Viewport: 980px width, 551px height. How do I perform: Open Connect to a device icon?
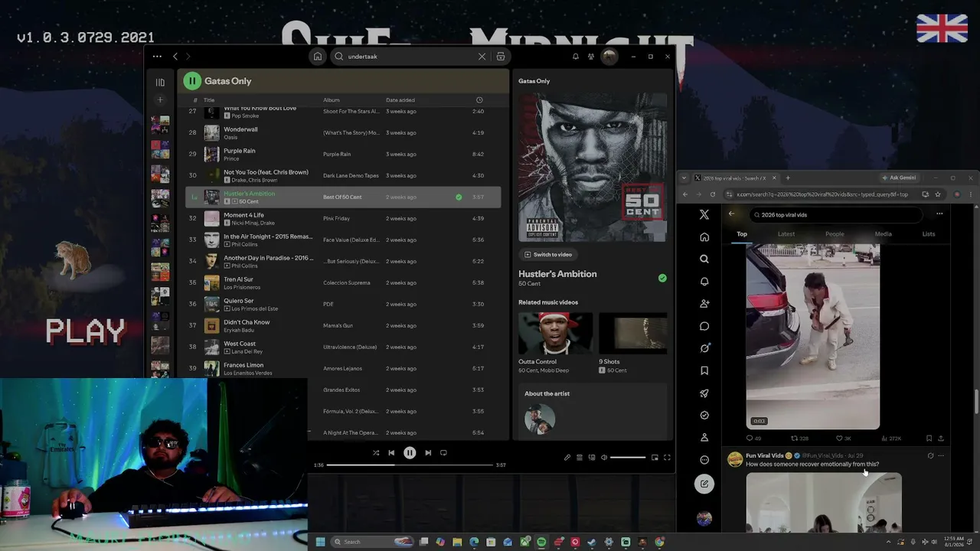pos(592,458)
